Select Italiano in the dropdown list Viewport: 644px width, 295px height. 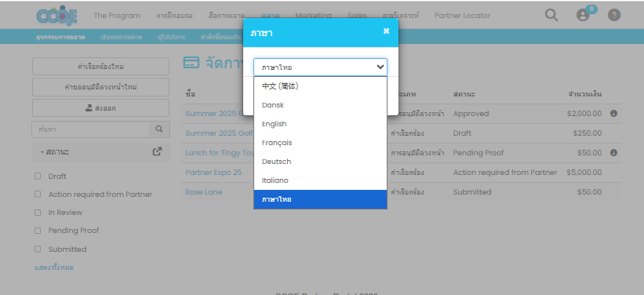click(x=320, y=180)
